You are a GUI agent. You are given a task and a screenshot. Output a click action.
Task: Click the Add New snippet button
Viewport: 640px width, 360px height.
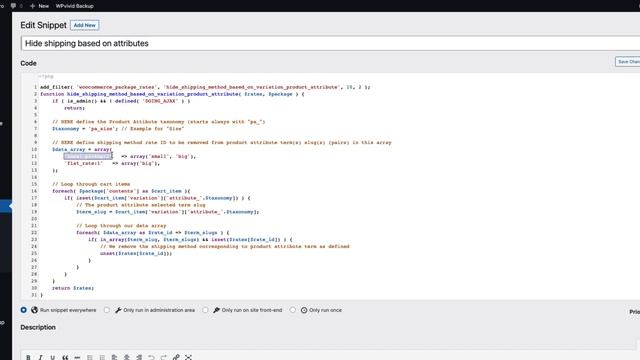pos(84,25)
